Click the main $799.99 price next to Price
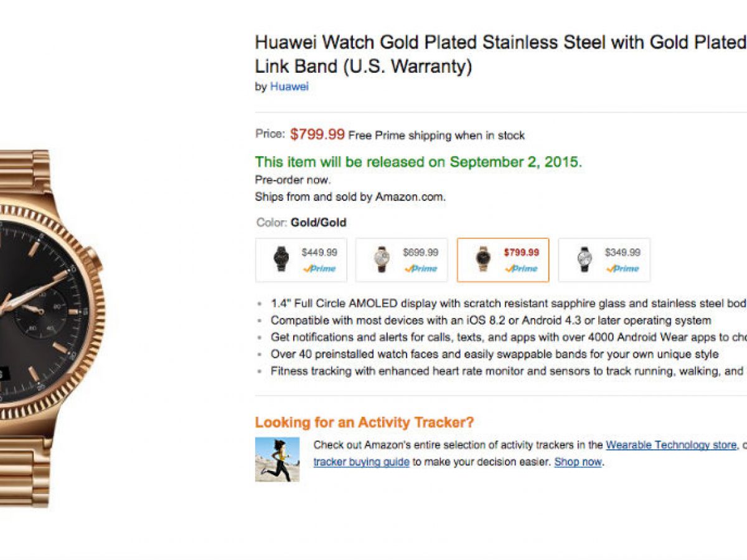Screen dimensions: 747x560 point(317,134)
